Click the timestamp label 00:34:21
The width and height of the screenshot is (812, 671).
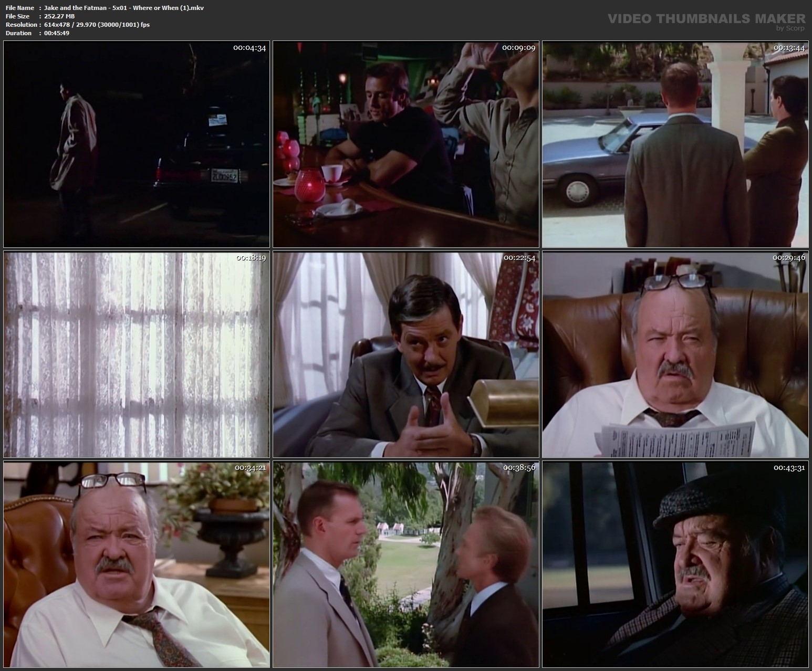251,468
